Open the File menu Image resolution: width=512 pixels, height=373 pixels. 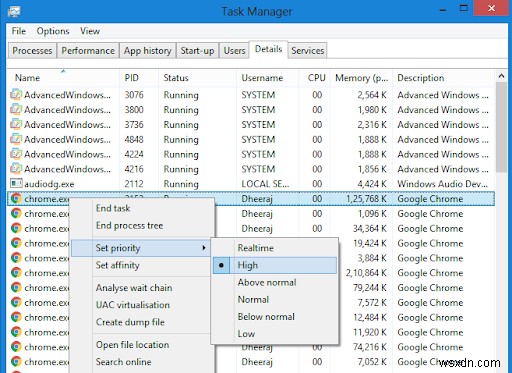19,31
